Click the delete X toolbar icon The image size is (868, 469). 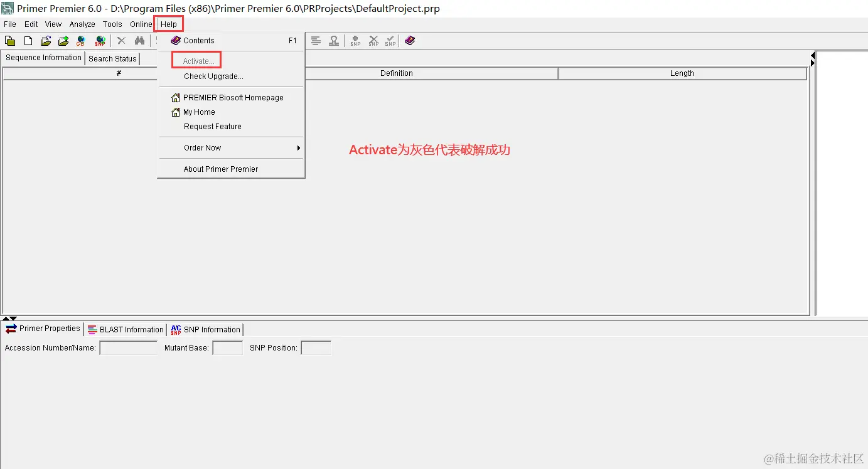click(122, 41)
